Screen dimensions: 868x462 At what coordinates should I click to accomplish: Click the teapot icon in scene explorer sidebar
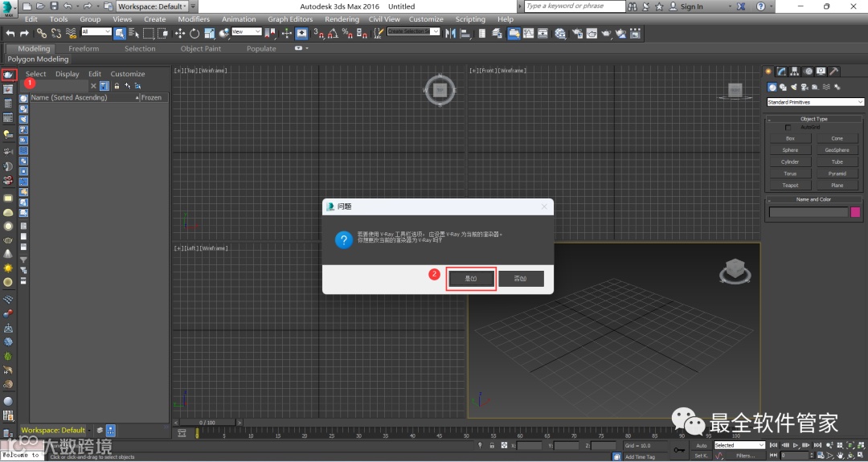point(8,75)
